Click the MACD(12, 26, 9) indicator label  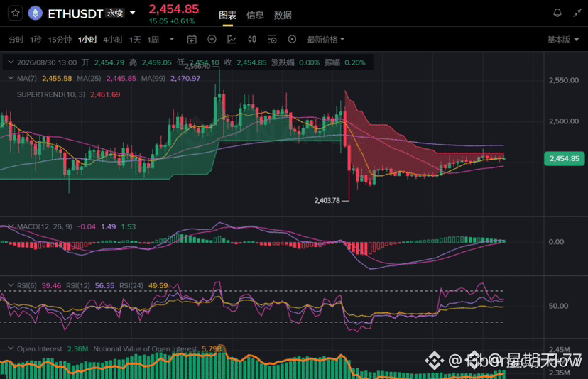pos(45,226)
